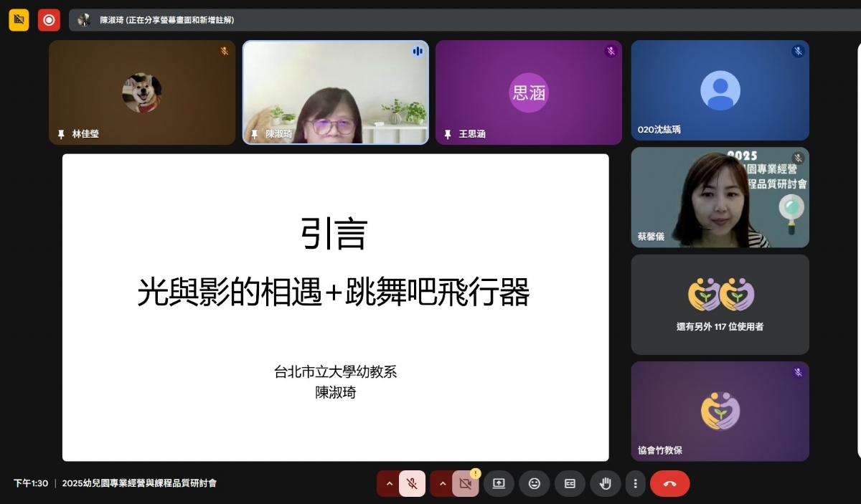Open the three-dot more options menu
The height and width of the screenshot is (504, 861).
[635, 483]
